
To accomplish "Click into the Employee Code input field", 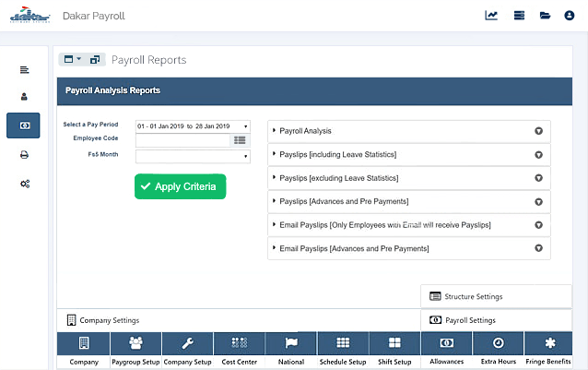I will [182, 140].
